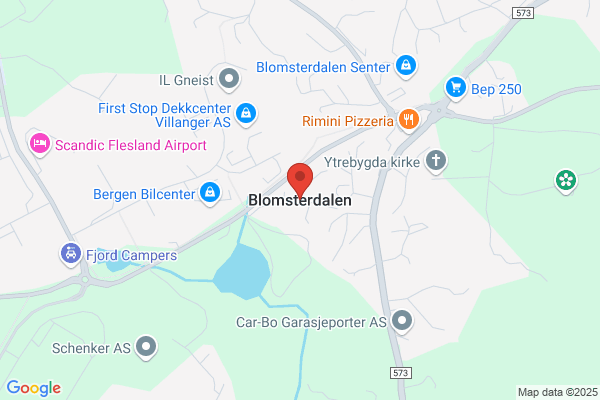
Task: Click the Bergen Bilcenter shop marker
Action: [x=210, y=193]
